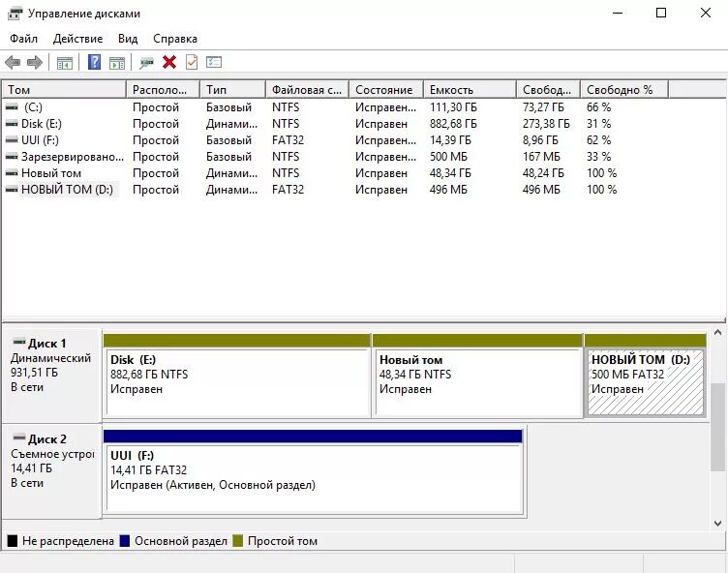
Task: Select НОВЫЙ ТОМ (D:) in volume list
Action: pyautogui.click(x=68, y=190)
